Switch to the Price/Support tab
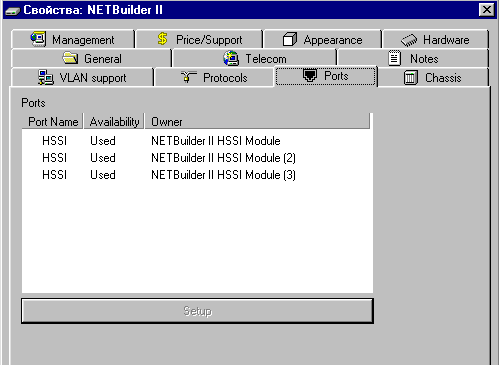This screenshot has height=365, width=499. [200, 39]
